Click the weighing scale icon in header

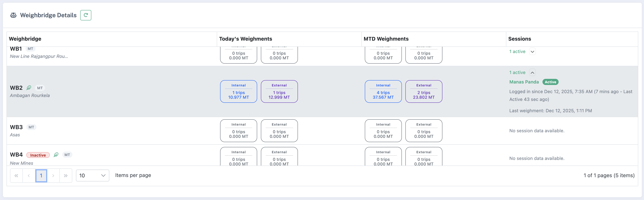click(13, 15)
